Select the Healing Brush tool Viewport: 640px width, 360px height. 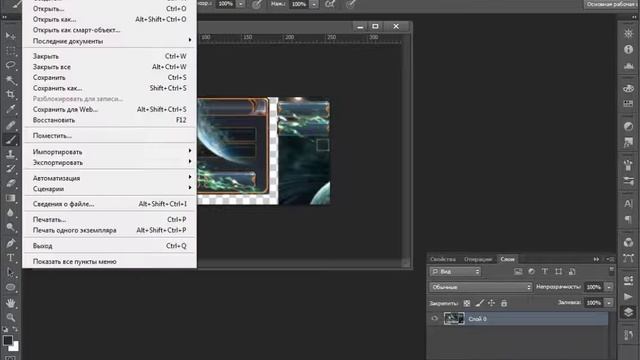pos(11,125)
